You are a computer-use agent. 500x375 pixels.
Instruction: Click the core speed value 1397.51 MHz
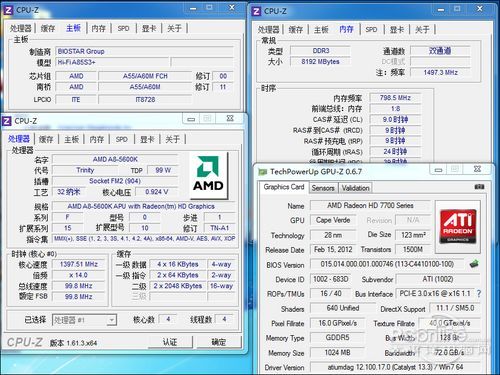pos(79,264)
